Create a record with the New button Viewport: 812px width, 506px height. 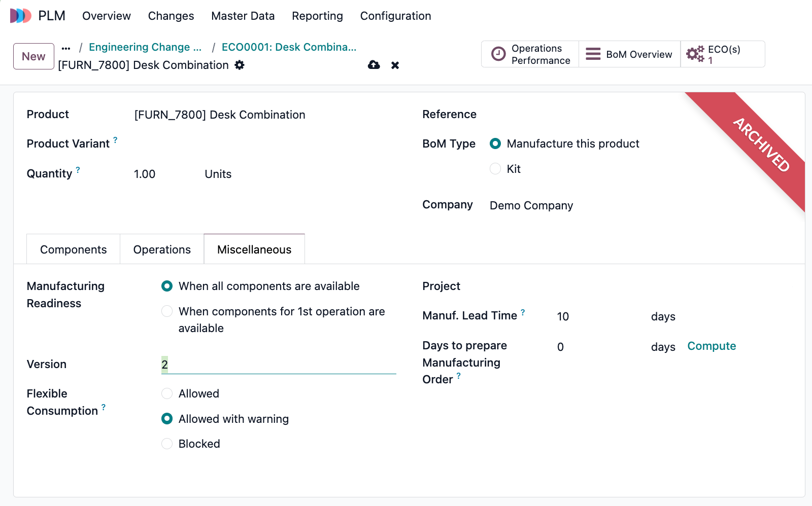click(33, 56)
